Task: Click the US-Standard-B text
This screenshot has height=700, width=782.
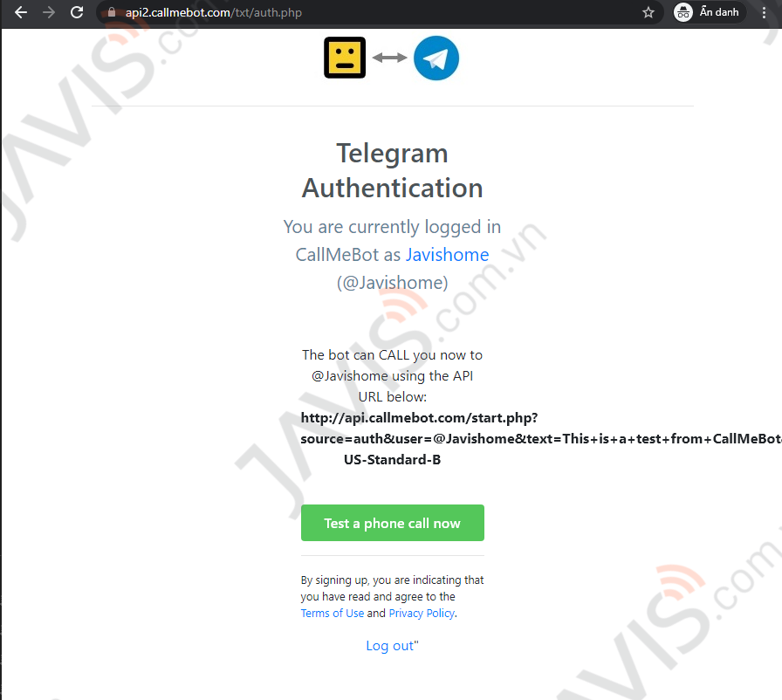Action: coord(393,460)
